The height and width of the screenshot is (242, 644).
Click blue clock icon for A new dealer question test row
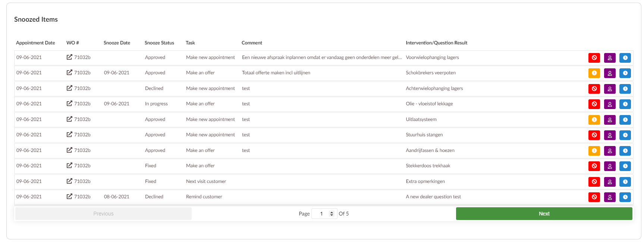coord(625,197)
